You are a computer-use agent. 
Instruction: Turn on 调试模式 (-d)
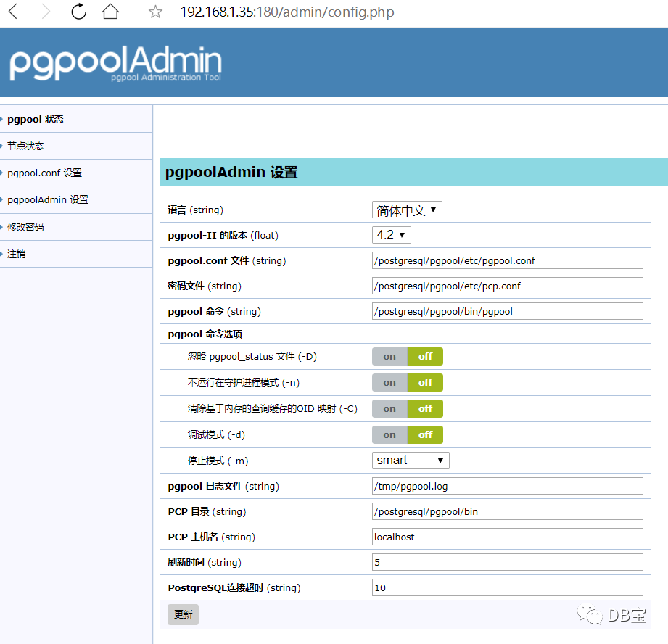(389, 435)
